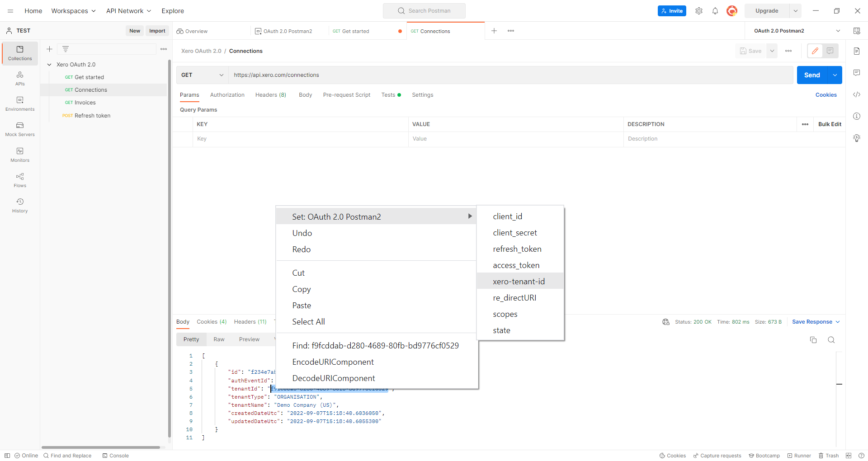Open the Environments sidebar panel
The width and height of the screenshot is (868, 461).
(19, 103)
